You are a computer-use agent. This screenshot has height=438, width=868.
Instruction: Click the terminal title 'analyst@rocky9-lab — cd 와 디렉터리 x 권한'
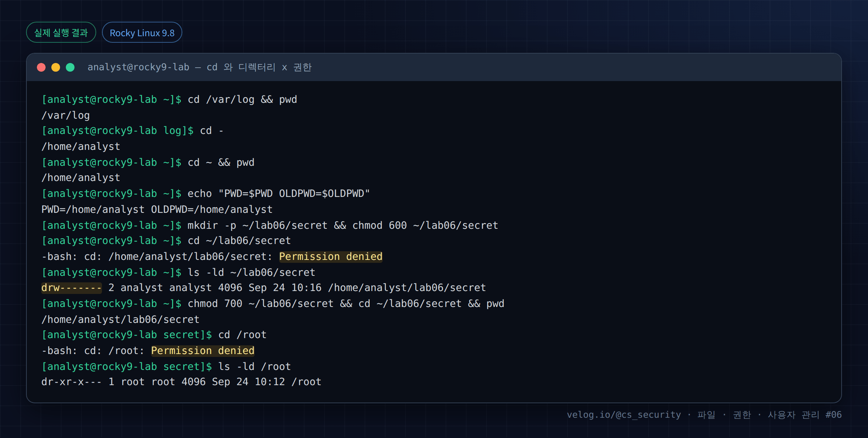200,67
